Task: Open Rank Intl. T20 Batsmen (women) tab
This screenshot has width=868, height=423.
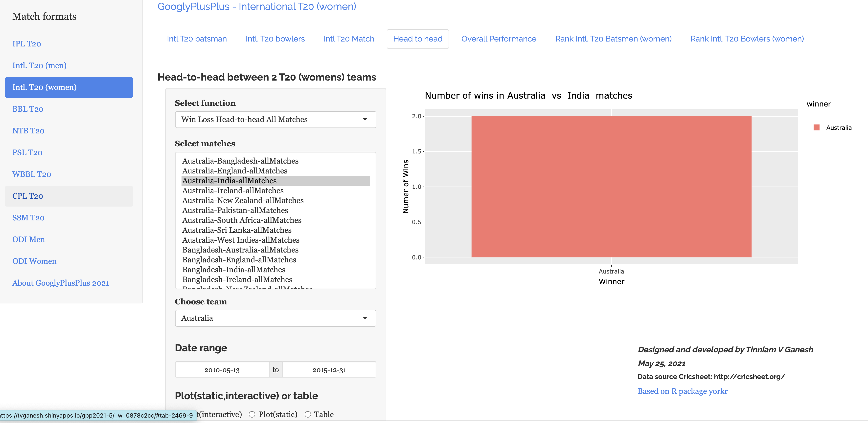Action: (x=613, y=39)
